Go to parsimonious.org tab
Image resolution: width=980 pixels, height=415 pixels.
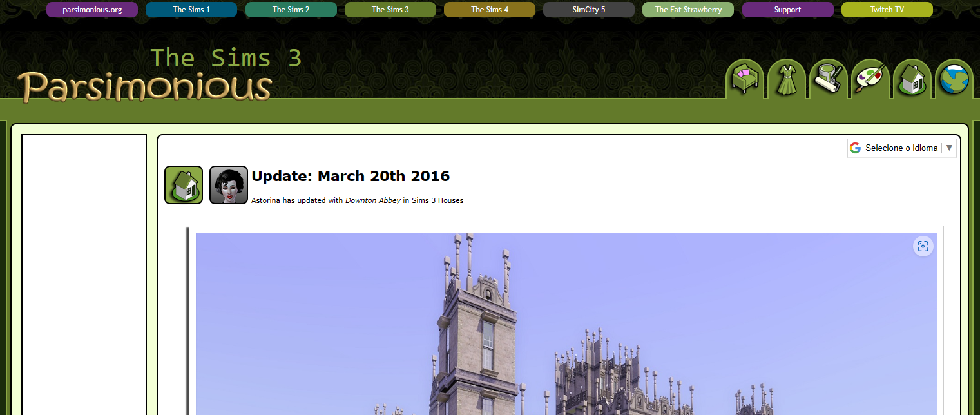[x=92, y=10]
